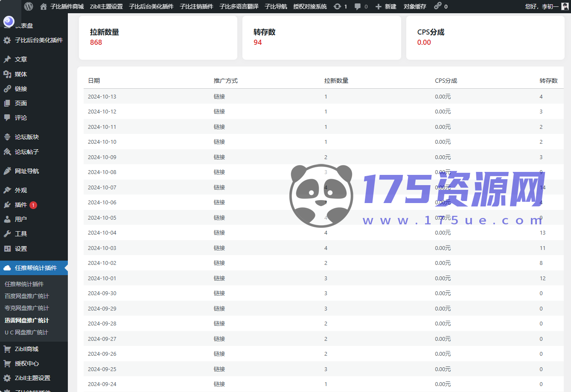Click the chain icon for 链接 in sidebar
Viewport: 571px width, 392px height.
(x=7, y=89)
